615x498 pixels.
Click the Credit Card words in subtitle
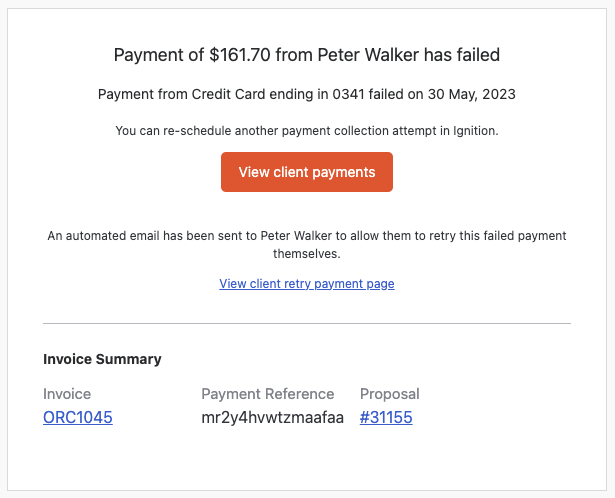pos(228,94)
